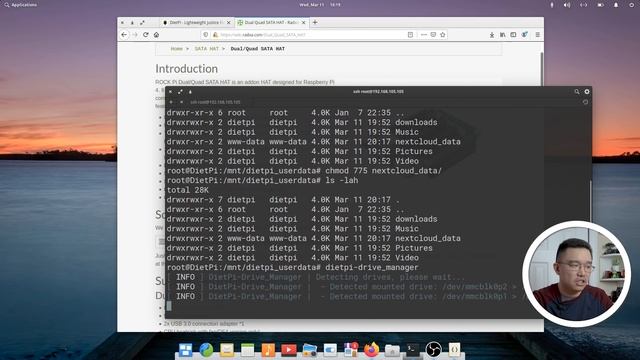Open AppCenter with update badge in dock
This screenshot has width=640, height=360.
(351, 350)
